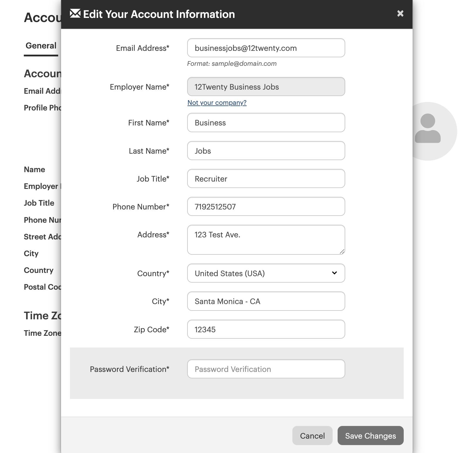Click the Name label on background page
The image size is (476, 453).
(x=34, y=170)
